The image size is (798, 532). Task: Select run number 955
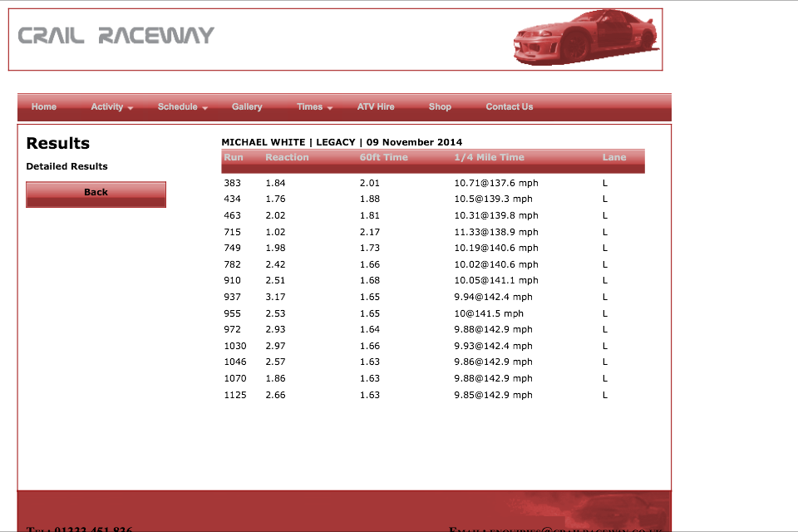click(x=232, y=313)
